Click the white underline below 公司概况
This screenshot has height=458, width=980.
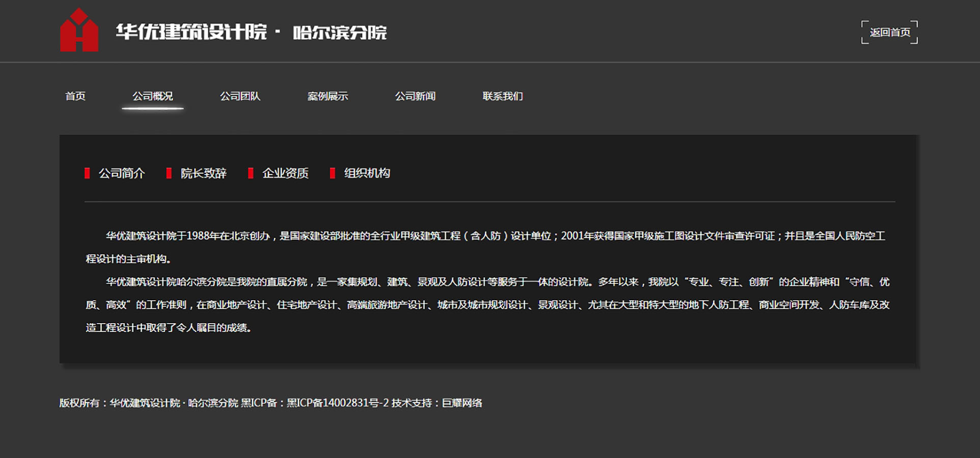[152, 108]
